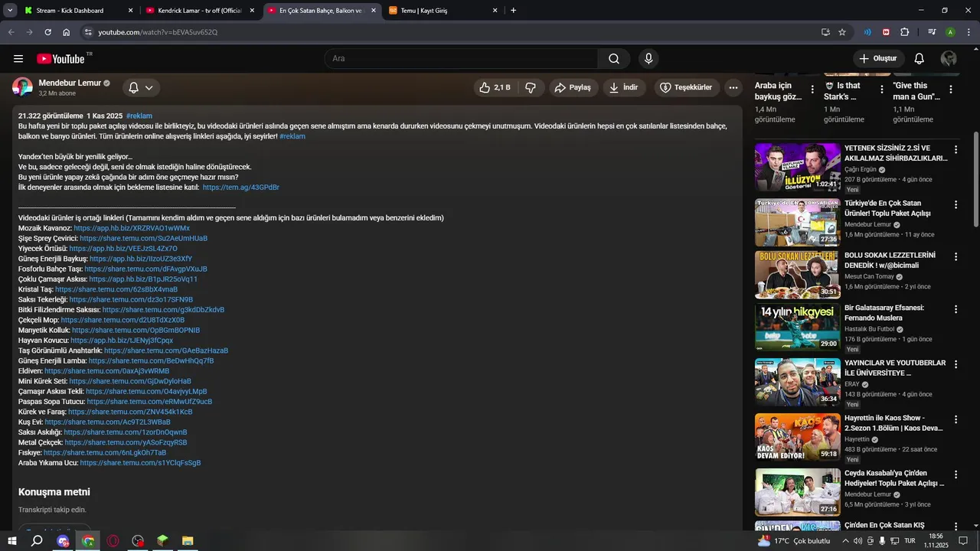
Task: Switch to the Stream - Kick Dashboard tab
Action: pyautogui.click(x=77, y=11)
